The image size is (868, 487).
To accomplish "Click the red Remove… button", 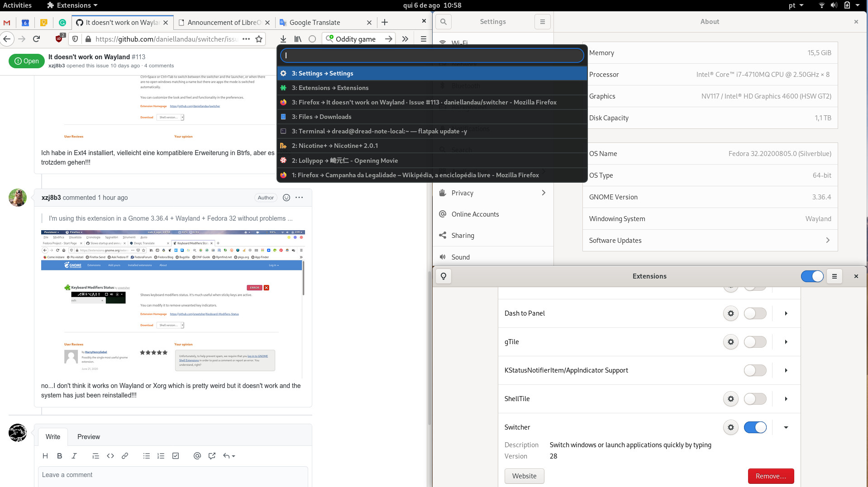I will tap(771, 476).
